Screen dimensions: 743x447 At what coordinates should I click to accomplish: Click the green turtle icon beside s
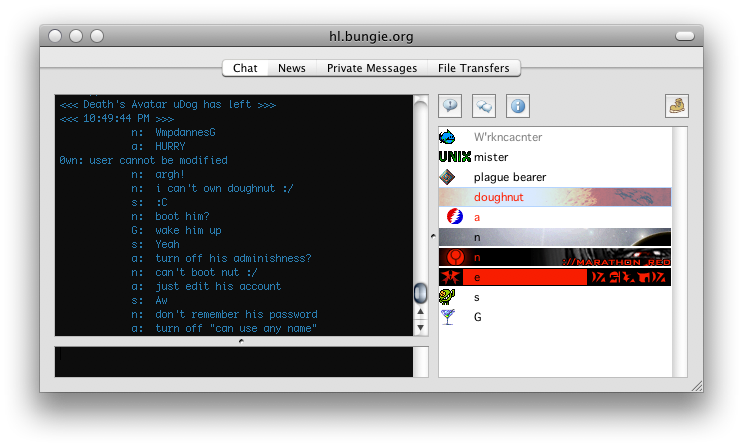click(448, 297)
